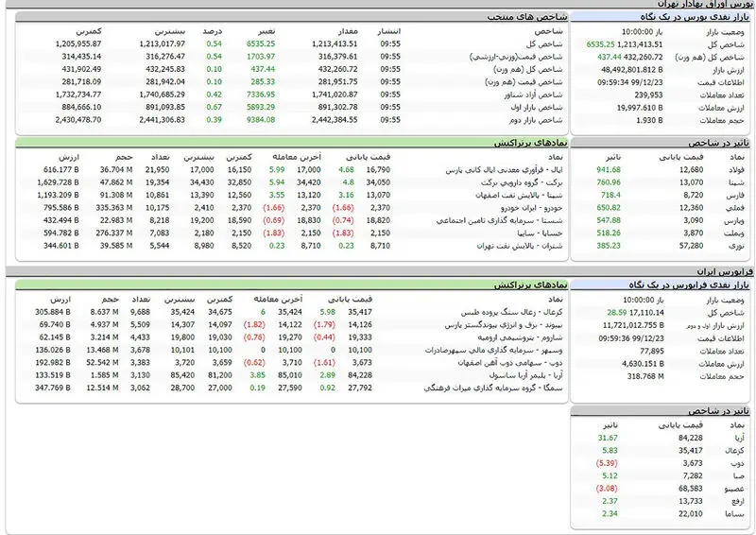Open symbol 'شاروم - پتروشیمی ارومیه'

point(521,337)
